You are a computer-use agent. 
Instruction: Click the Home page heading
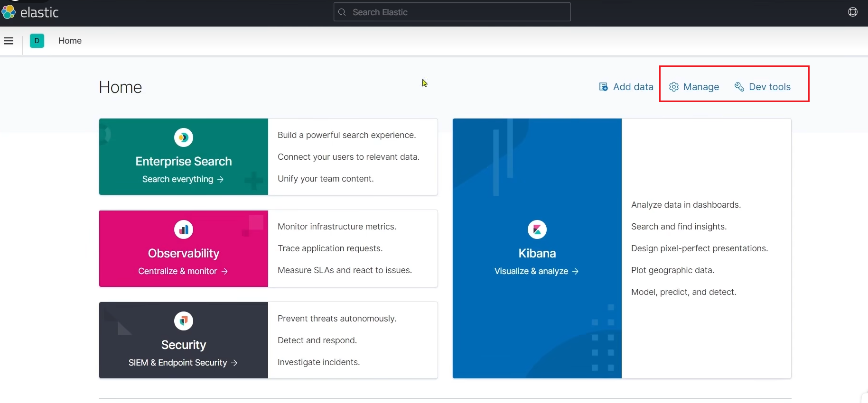(121, 87)
